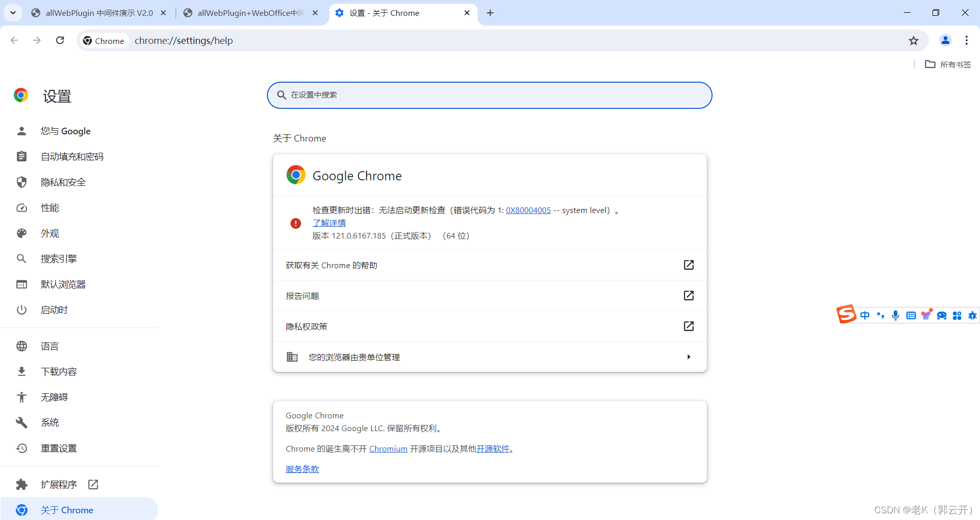Open 下载内容 settings section
Viewport: 980px width, 520px height.
(x=80, y=372)
